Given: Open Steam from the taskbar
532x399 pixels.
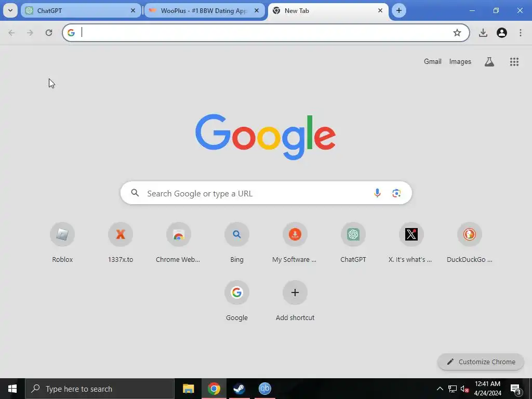Looking at the screenshot, I should 239,389.
